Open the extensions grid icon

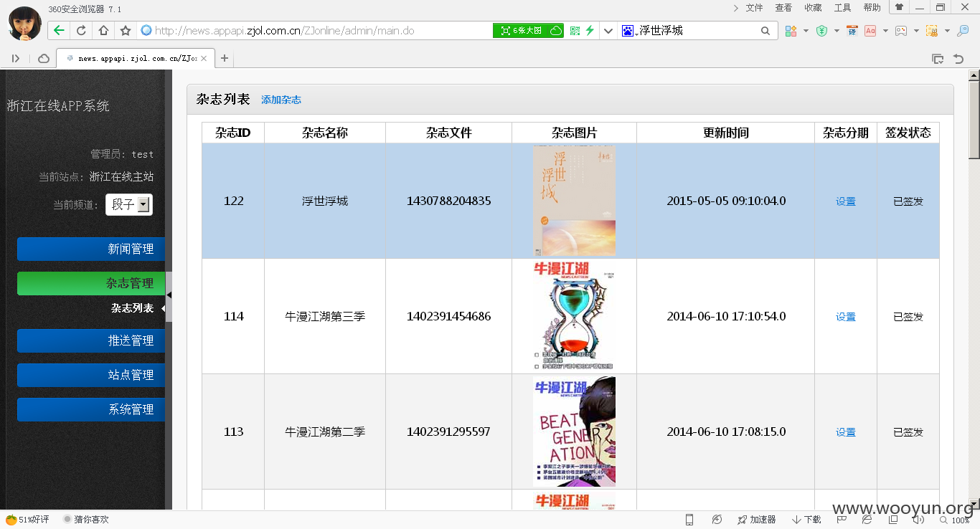[x=791, y=31]
